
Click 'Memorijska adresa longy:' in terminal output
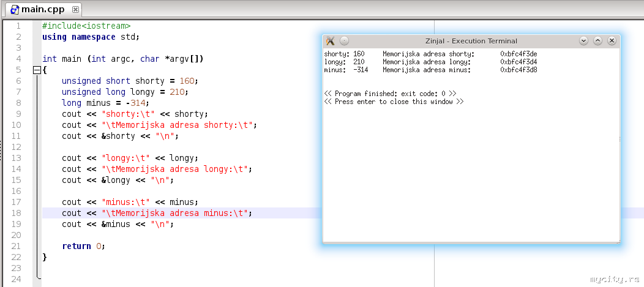[x=427, y=62]
